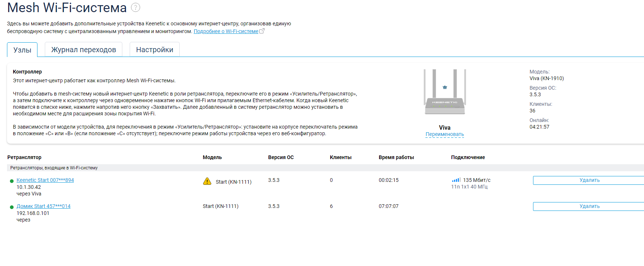
Task: Click controller model Viva (KN-1910)
Action: (x=547, y=78)
